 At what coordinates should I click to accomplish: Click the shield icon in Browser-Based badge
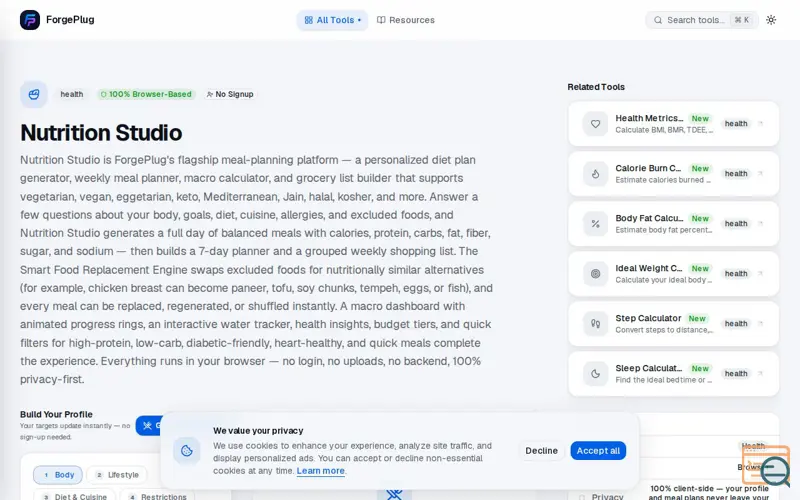tap(104, 94)
